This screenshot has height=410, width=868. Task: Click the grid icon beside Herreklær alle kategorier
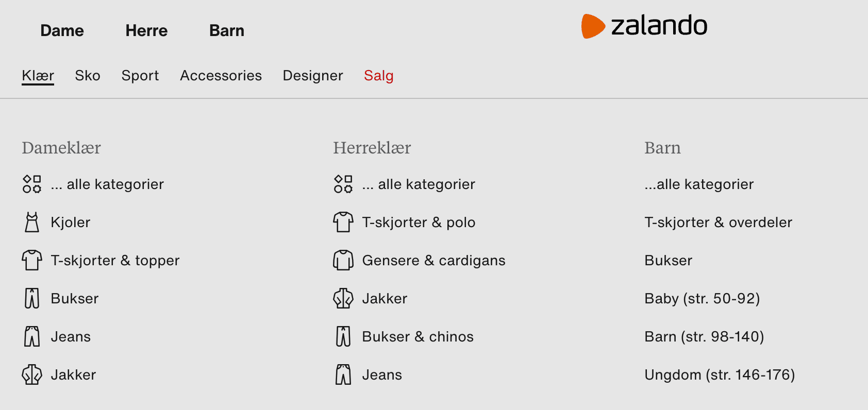click(x=342, y=184)
